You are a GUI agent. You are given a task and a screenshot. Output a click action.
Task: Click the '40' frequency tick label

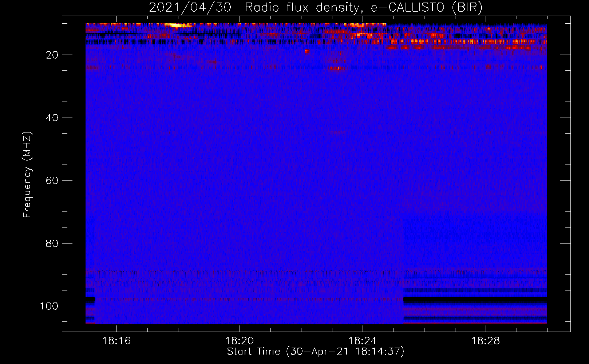point(52,118)
